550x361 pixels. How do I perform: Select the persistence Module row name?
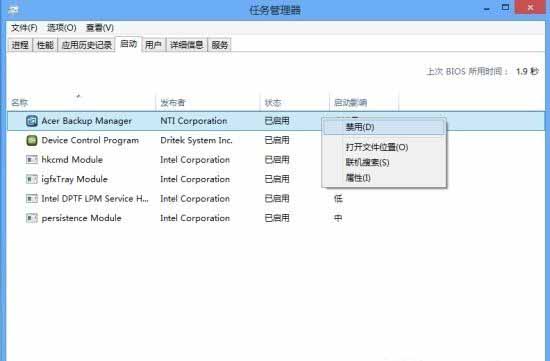tap(81, 218)
